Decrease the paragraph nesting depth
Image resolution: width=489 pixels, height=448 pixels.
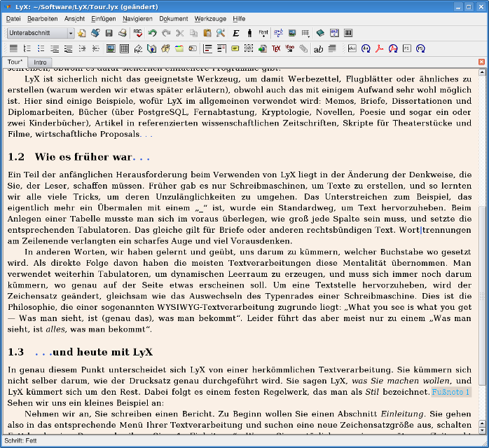pyautogui.click(x=96, y=48)
